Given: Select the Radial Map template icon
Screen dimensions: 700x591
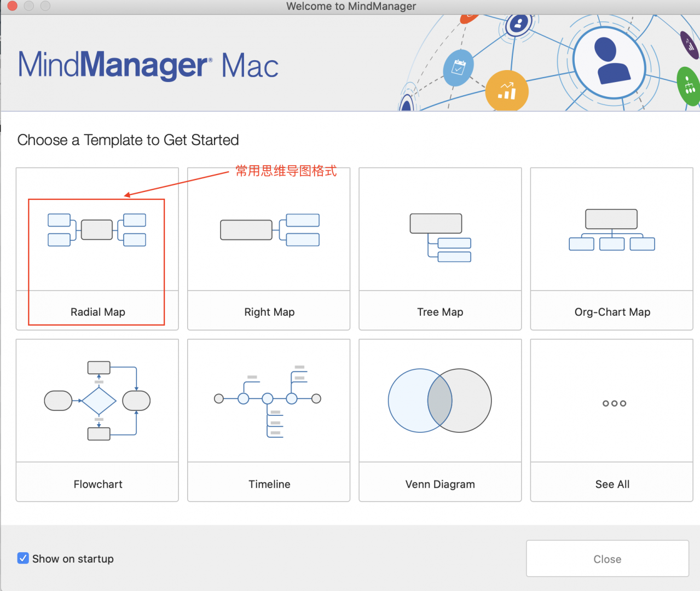Looking at the screenshot, I should point(97,230).
